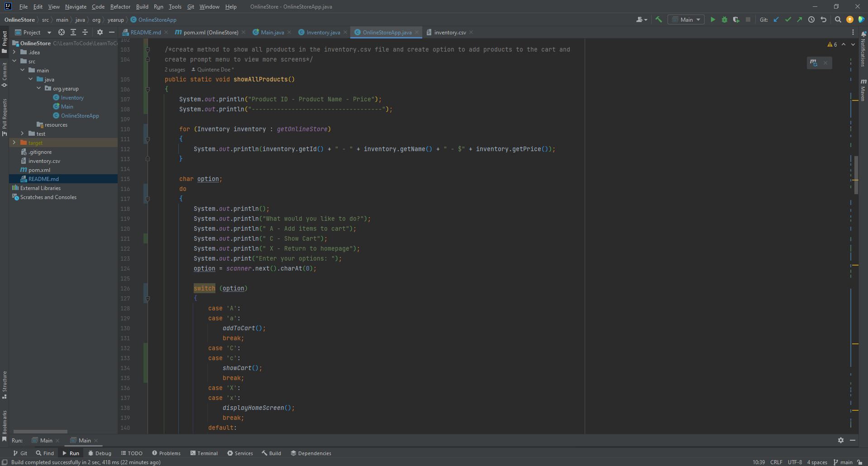Viewport: 868px width, 466px height.
Task: Open IDE updates orange icon
Action: 849,19
